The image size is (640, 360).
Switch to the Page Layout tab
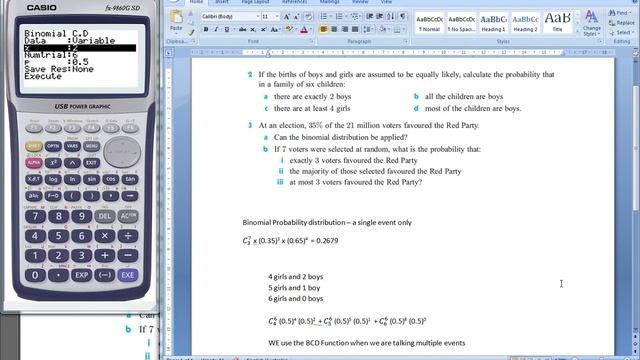[x=255, y=2]
